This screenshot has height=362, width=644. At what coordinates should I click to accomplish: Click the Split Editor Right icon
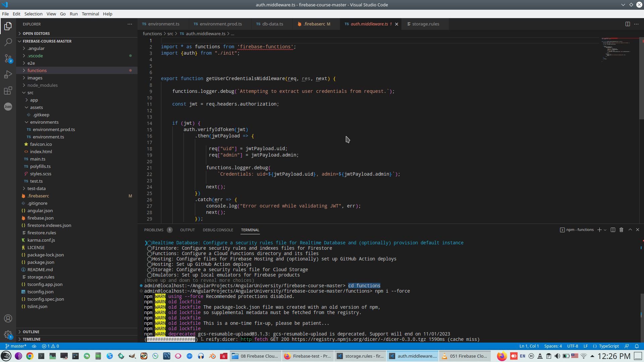point(627,24)
